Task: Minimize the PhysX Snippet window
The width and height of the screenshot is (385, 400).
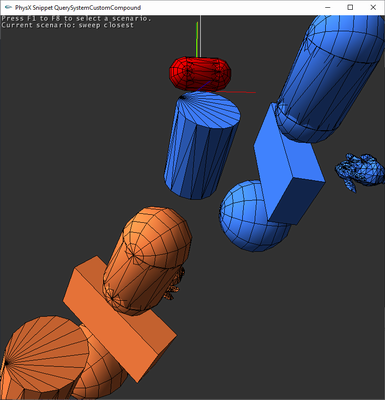Action: (x=328, y=7)
